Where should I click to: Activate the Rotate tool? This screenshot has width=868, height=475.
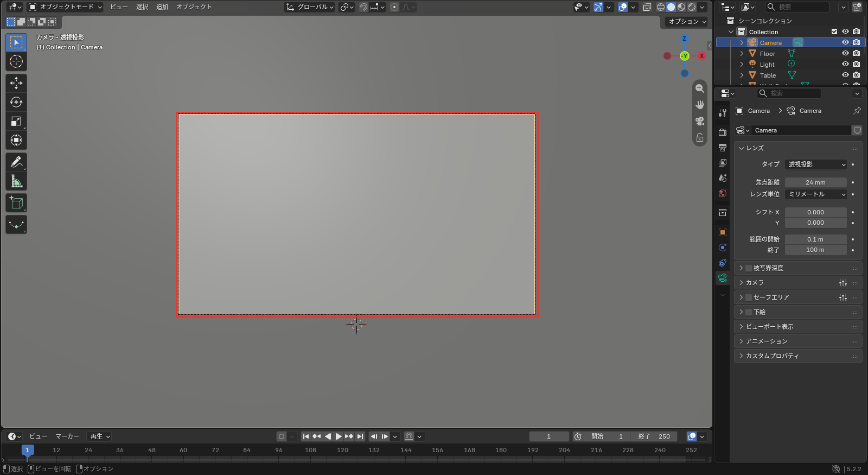click(x=16, y=102)
